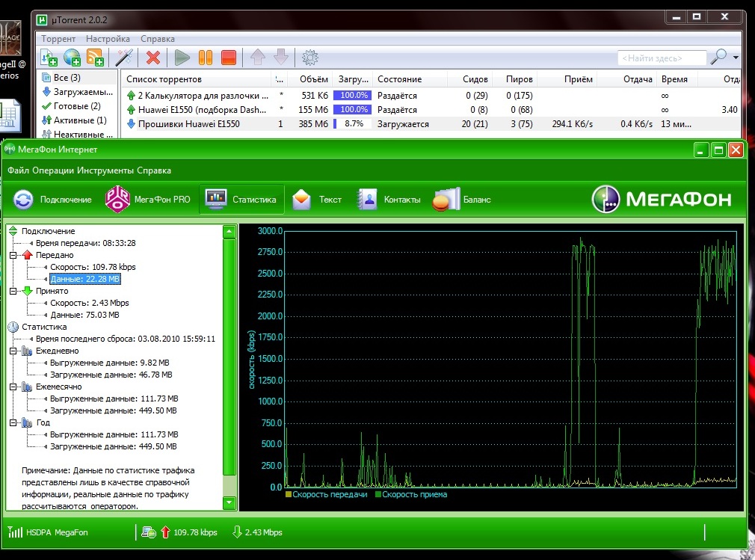Click the µTorrent search magnifier icon
The width and height of the screenshot is (755, 560).
pyautogui.click(x=718, y=58)
